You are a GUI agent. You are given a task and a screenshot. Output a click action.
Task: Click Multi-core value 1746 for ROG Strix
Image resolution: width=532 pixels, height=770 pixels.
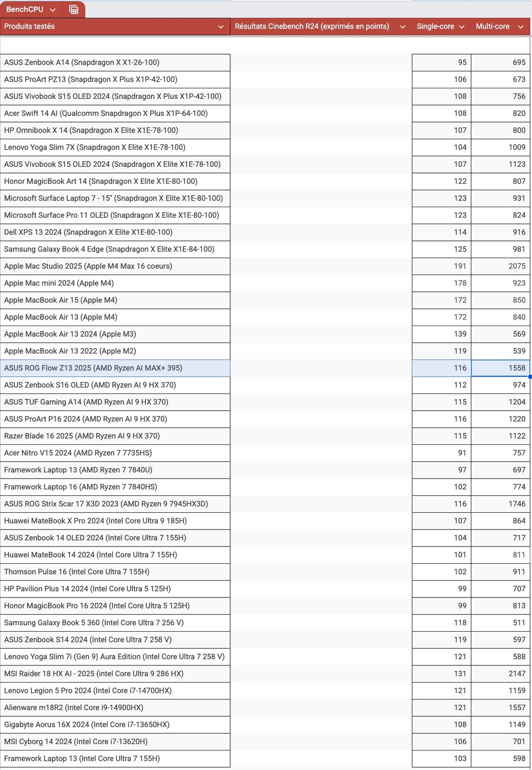tap(501, 504)
